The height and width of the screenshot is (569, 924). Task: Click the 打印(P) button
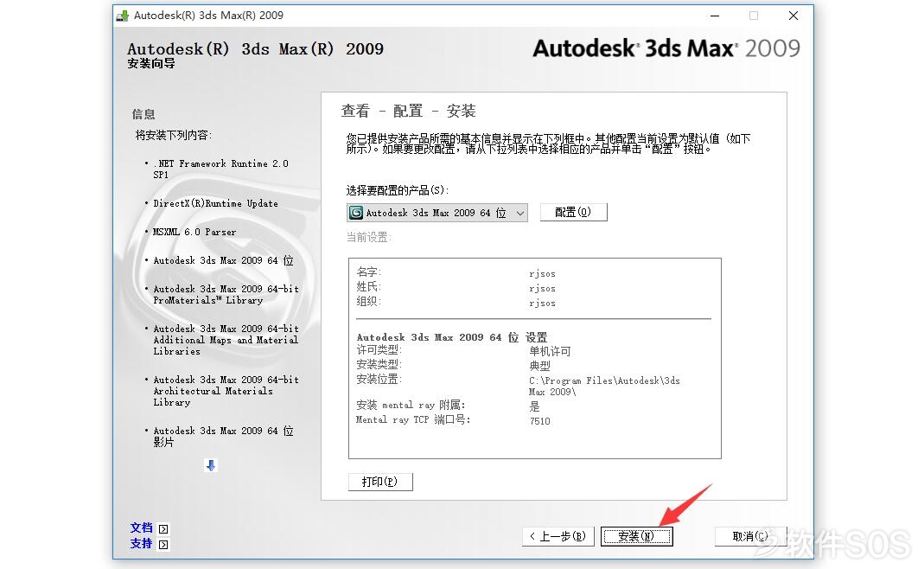[380, 482]
